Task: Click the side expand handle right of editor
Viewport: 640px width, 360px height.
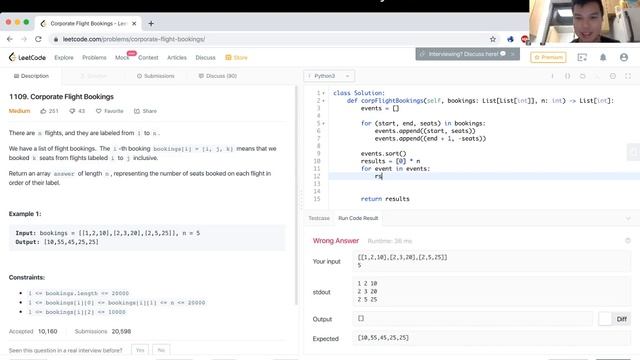Action: click(x=633, y=152)
